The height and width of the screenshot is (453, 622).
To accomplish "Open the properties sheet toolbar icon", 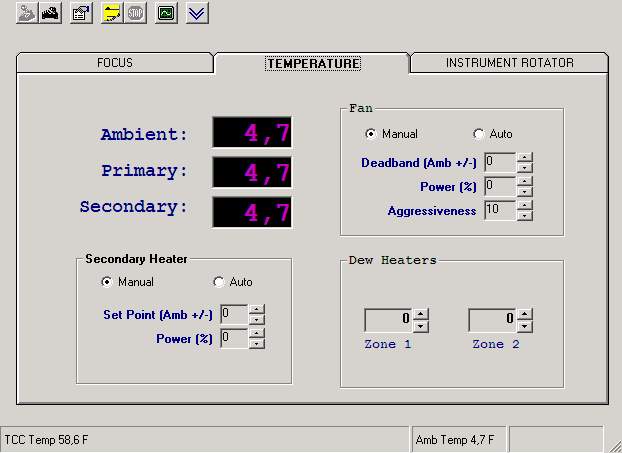I will [x=82, y=13].
